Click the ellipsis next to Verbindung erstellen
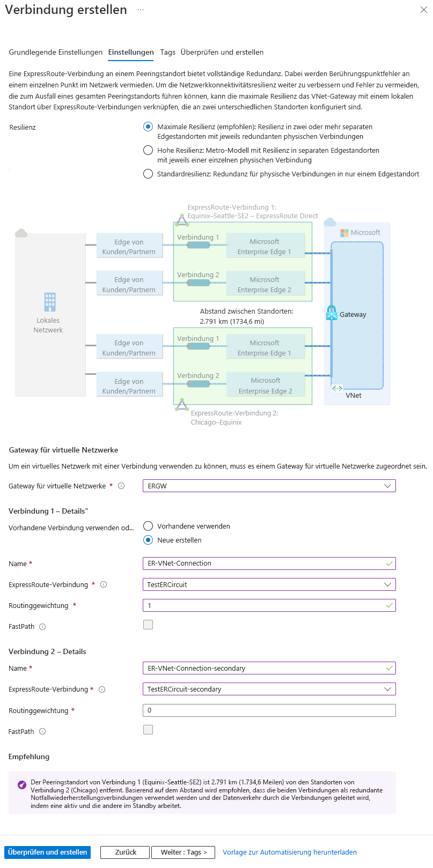The height and width of the screenshot is (868, 433). [x=141, y=10]
